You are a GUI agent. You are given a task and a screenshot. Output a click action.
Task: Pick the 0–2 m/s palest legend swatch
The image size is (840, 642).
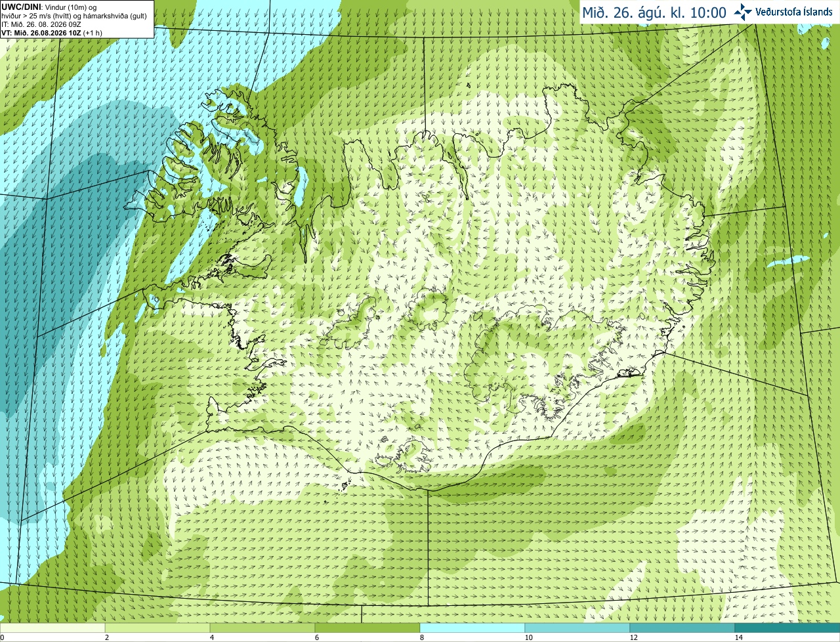[x=52, y=628]
